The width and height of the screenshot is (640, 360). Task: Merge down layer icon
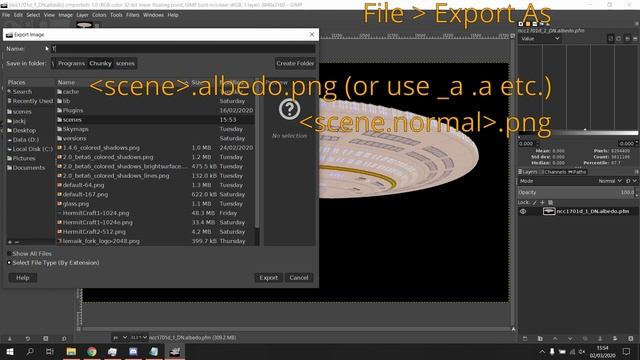click(615, 338)
